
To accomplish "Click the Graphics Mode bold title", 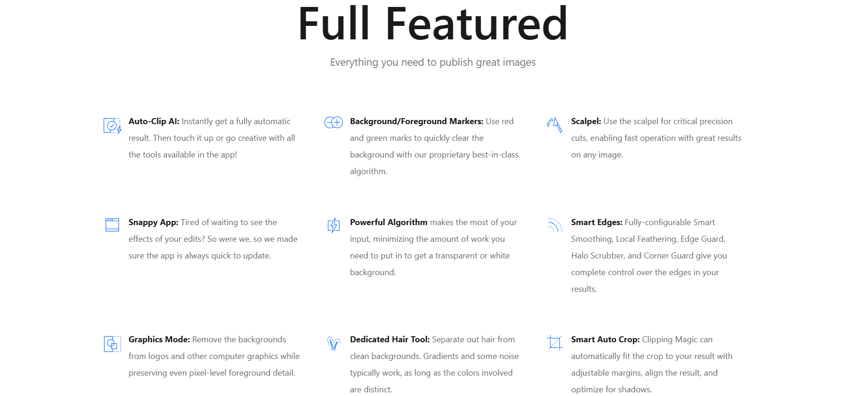I will point(159,339).
